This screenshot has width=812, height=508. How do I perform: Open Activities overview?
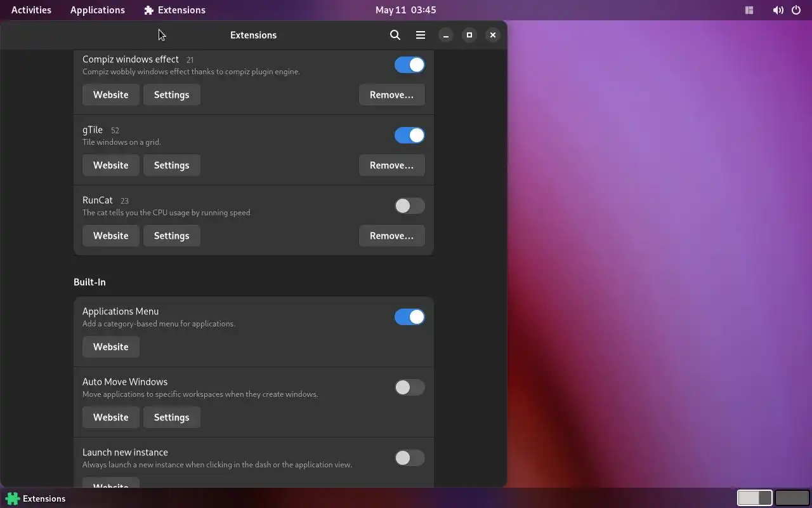[x=31, y=10]
